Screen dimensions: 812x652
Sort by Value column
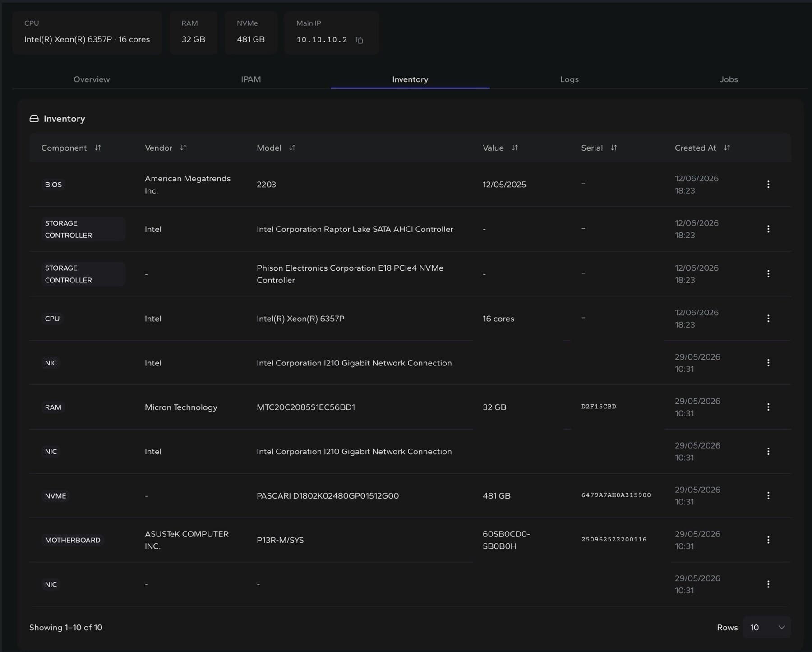pyautogui.click(x=515, y=148)
